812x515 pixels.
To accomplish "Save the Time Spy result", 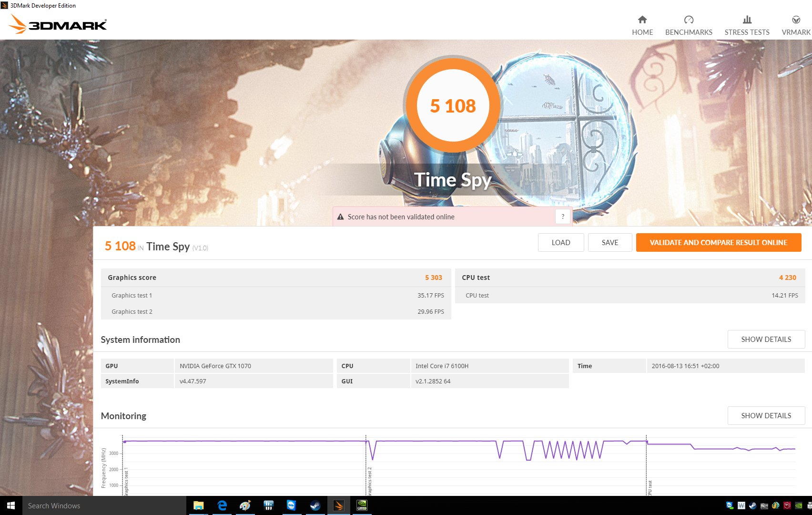I will (609, 242).
